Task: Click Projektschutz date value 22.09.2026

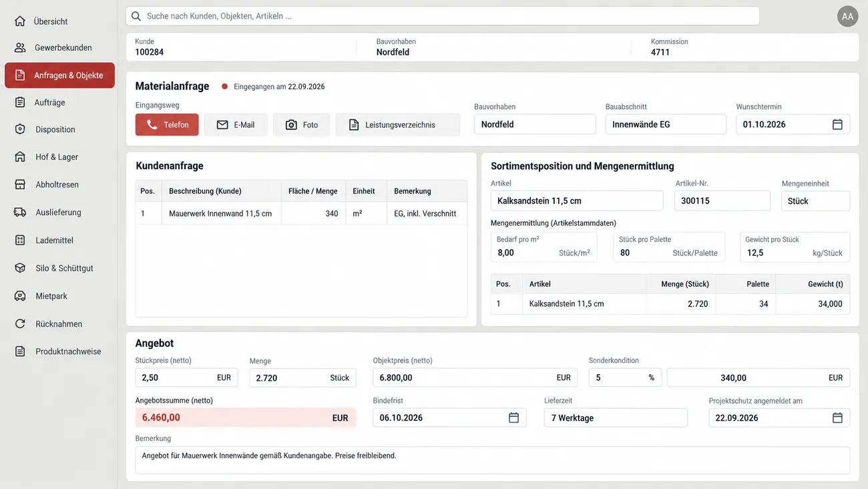Action: [x=737, y=418]
